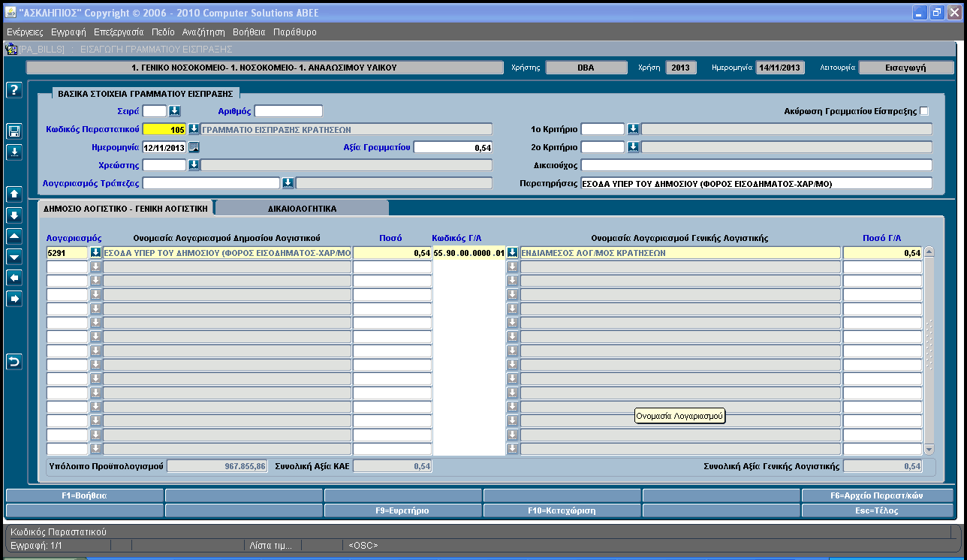Click the PA_BILLS form window icon
The height and width of the screenshot is (560, 967).
11,49
